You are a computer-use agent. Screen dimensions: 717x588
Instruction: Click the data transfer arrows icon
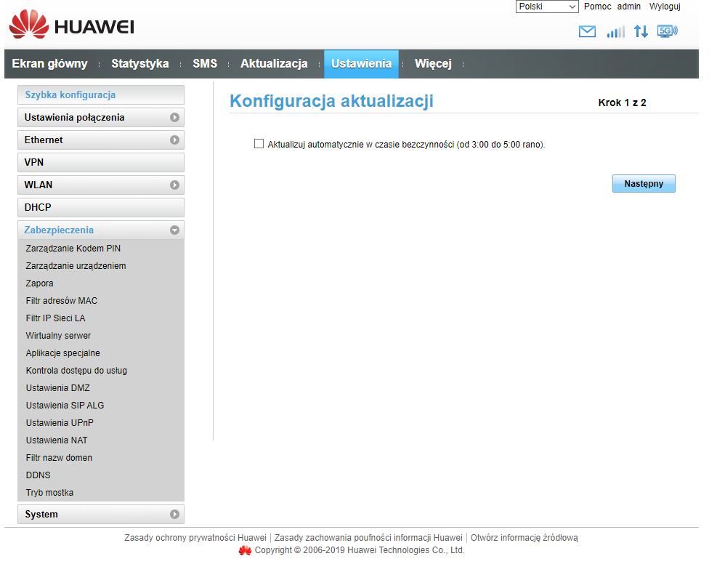pos(640,31)
